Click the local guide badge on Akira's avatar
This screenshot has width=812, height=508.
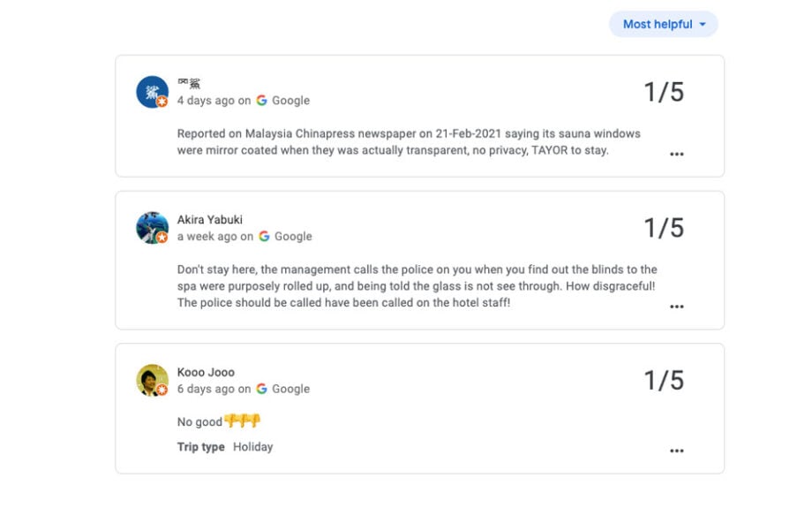click(x=162, y=238)
